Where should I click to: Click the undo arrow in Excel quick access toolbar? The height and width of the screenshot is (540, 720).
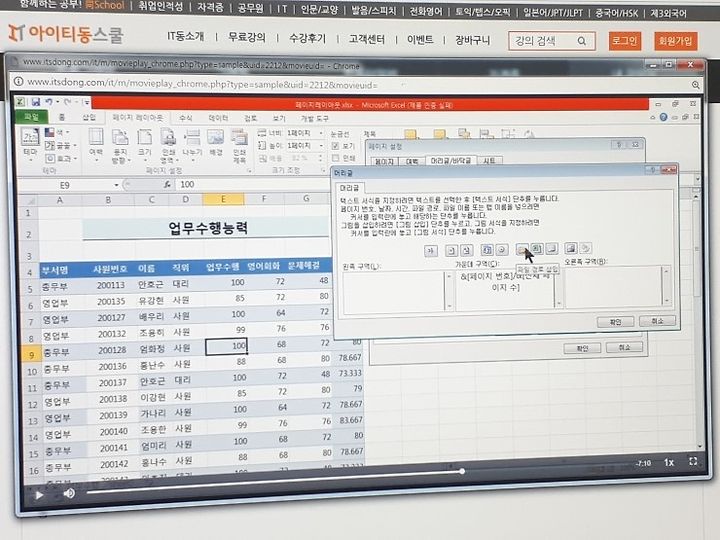pos(48,102)
